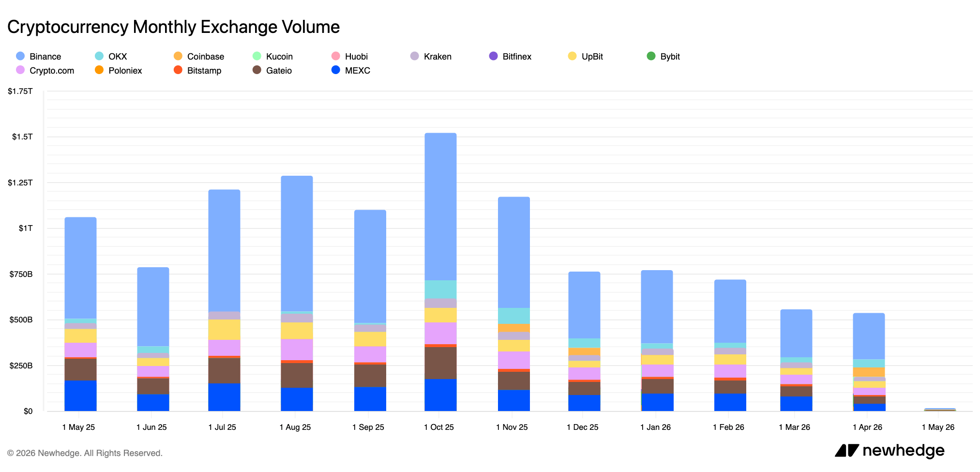The width and height of the screenshot is (980, 472).
Task: Select the Binance segment of the Aug 25 bar
Action: point(297,244)
